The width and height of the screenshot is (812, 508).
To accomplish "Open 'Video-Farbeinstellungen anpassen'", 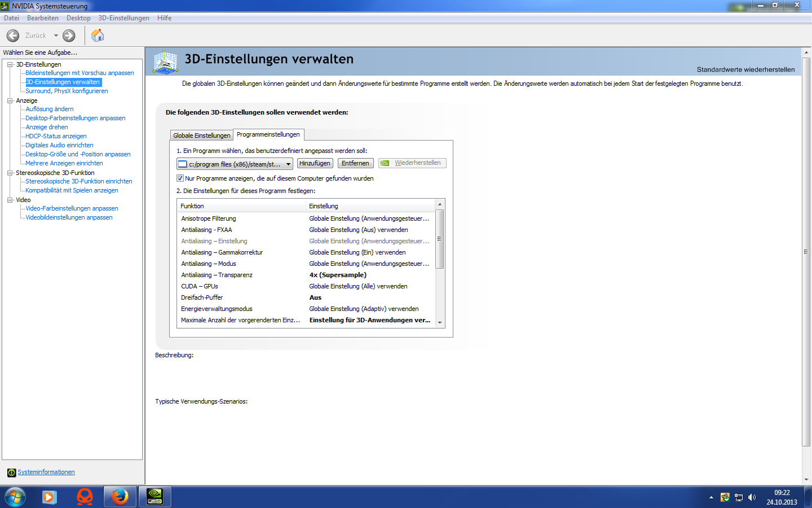I will pyautogui.click(x=72, y=209).
